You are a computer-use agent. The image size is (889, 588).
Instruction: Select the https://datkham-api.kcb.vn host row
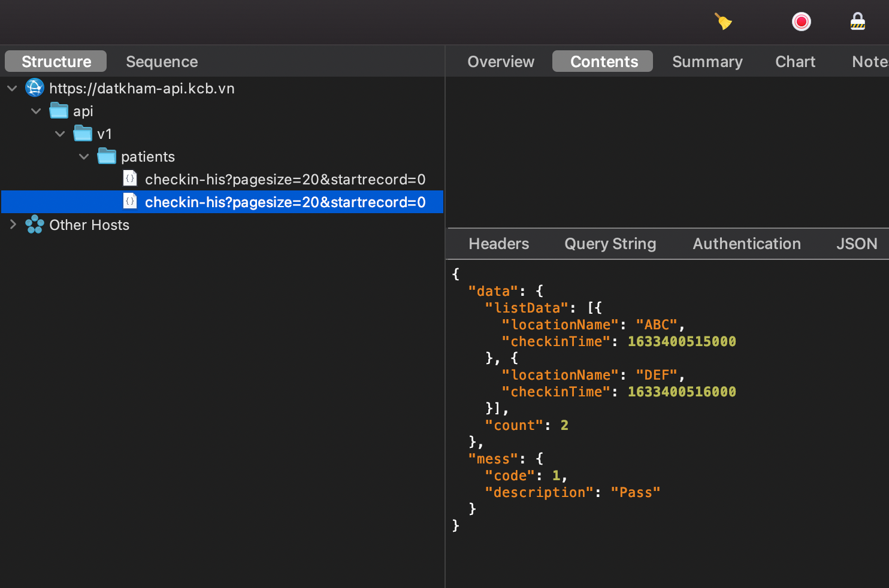[x=222, y=88]
